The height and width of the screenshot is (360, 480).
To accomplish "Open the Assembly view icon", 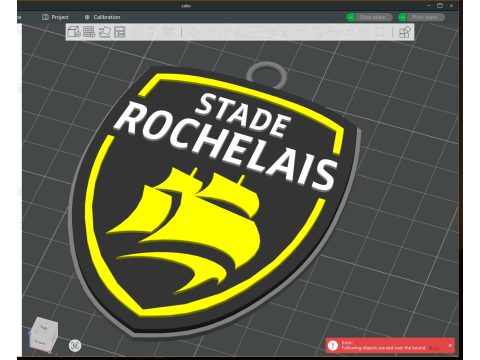I will coord(404,32).
